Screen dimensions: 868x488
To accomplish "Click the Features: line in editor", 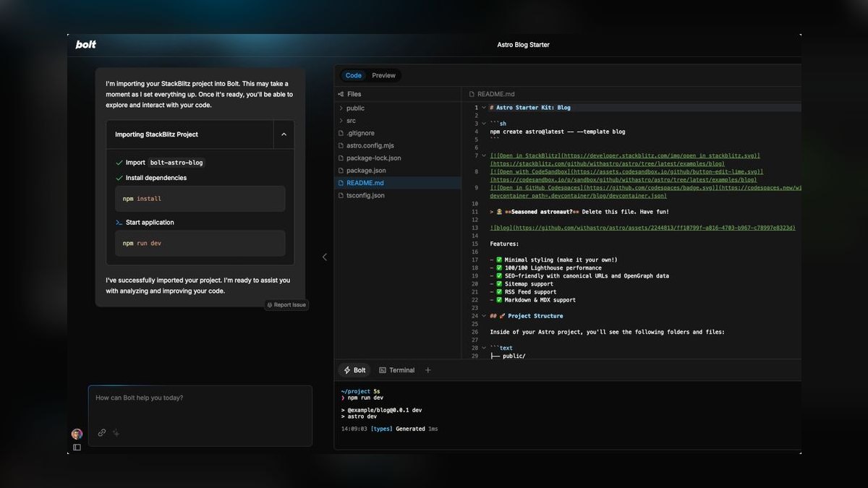I will pos(504,244).
